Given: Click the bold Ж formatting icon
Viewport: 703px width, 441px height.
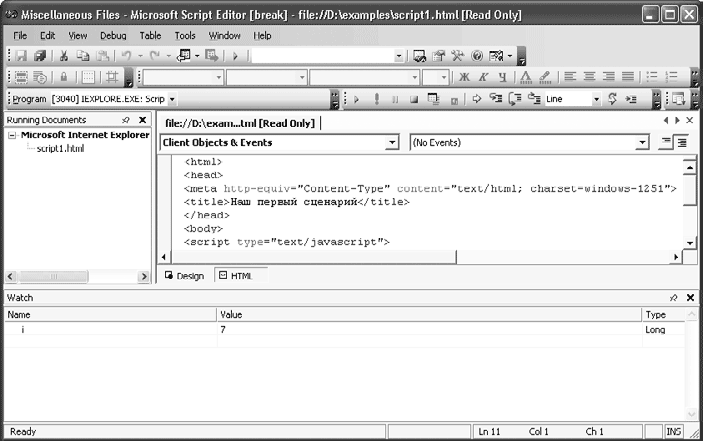Looking at the screenshot, I should (464, 77).
